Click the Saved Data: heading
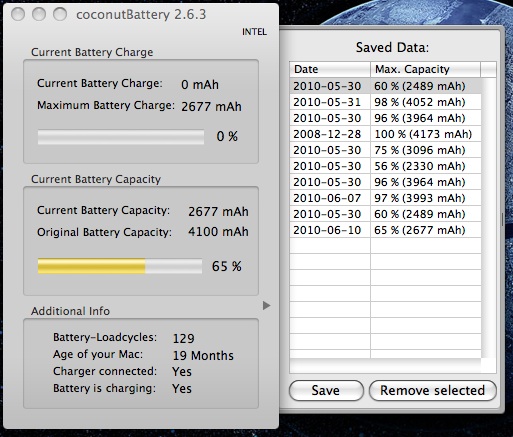Viewport: 513px width, 437px height. pos(392,47)
